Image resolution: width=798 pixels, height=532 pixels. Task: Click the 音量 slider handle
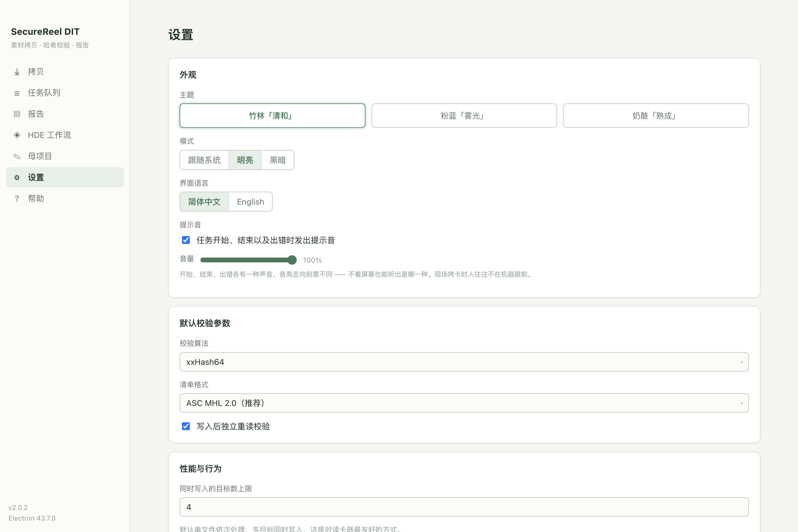(292, 260)
